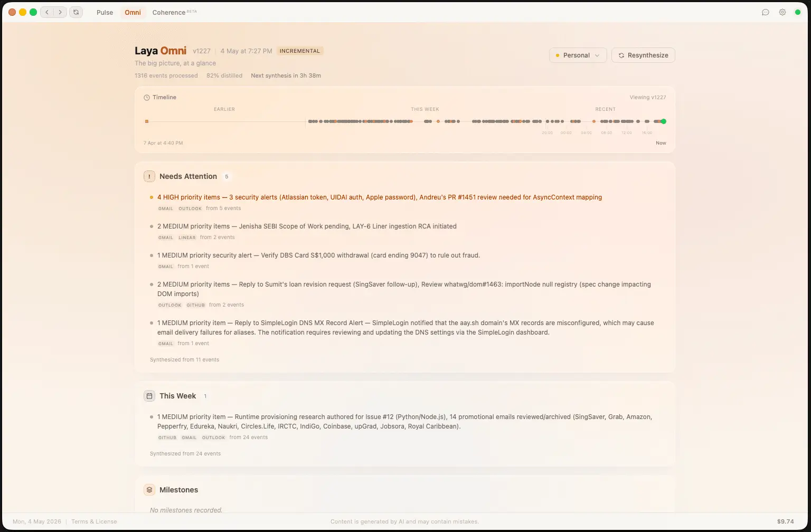The width and height of the screenshot is (811, 532).
Task: Open the Jenisha SEBI Scope of Work item
Action: 307,226
